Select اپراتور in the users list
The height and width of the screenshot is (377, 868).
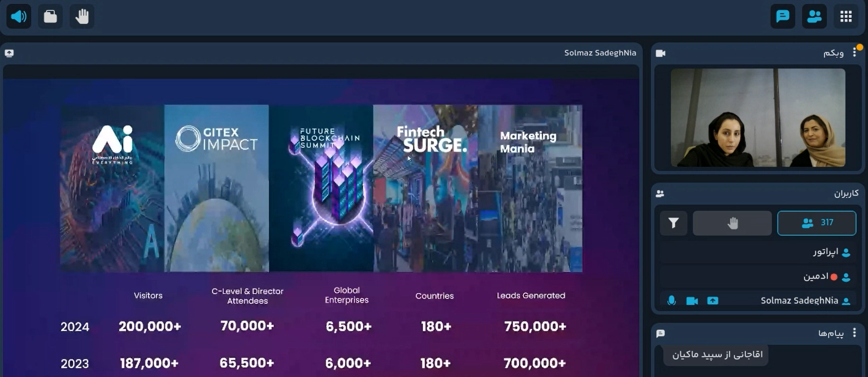(825, 252)
